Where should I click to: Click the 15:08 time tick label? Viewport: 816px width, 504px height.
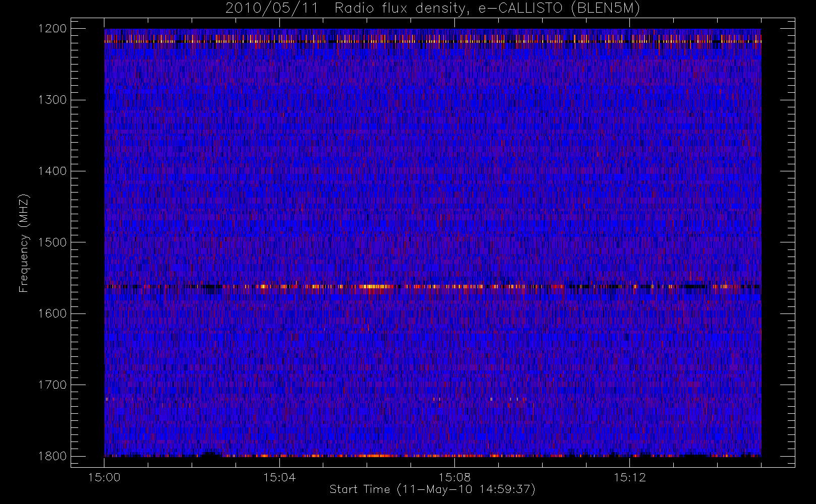click(x=454, y=477)
